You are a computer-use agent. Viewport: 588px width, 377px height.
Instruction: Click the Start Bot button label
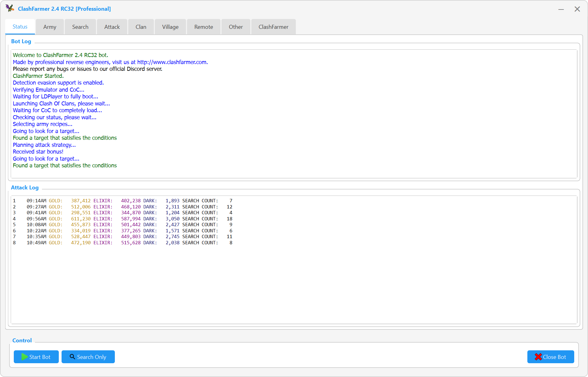click(x=40, y=357)
